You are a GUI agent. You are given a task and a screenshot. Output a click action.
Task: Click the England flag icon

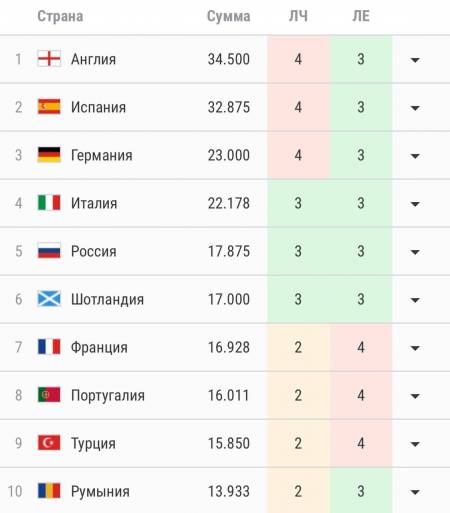coord(49,59)
